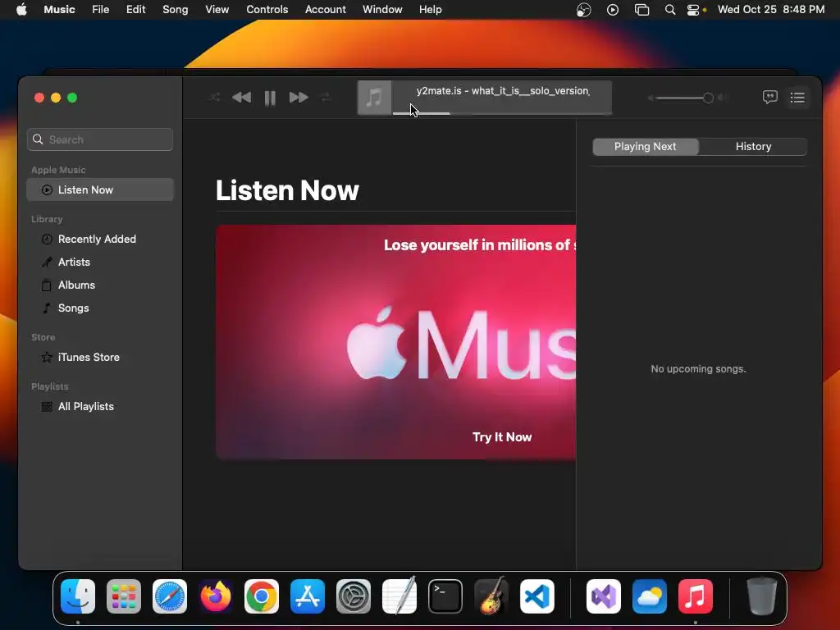Zoom the Music window with green button
Viewport: 840px width, 630px height.
click(72, 98)
